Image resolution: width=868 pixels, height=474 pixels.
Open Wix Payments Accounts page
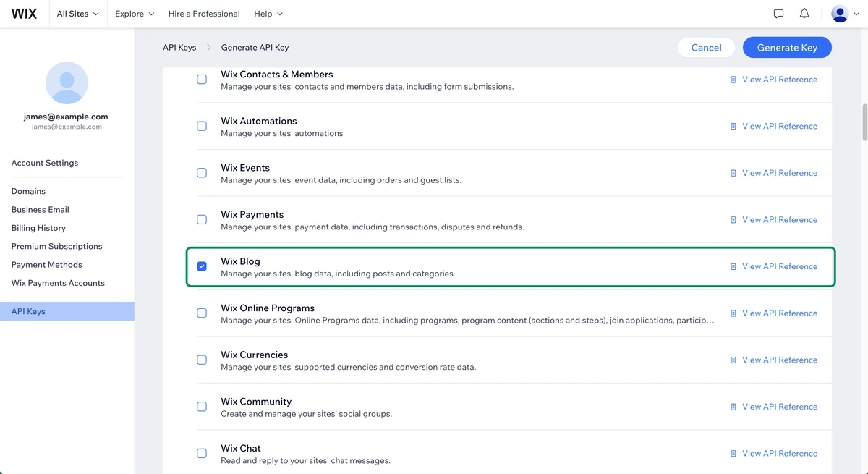[x=58, y=283]
